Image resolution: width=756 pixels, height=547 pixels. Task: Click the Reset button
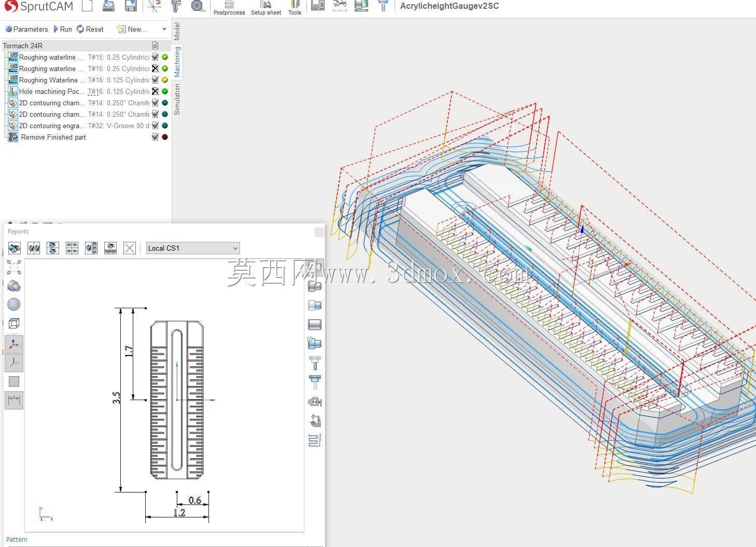click(x=90, y=29)
